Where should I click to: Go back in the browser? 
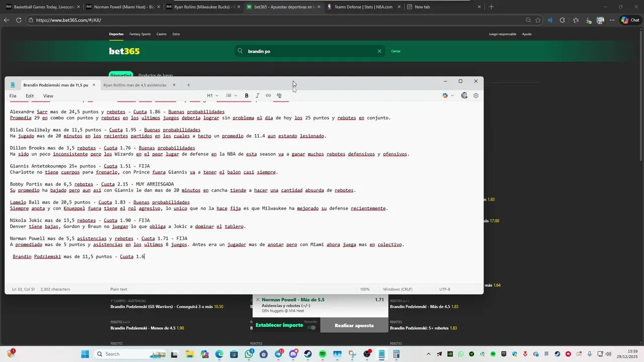click(7, 20)
